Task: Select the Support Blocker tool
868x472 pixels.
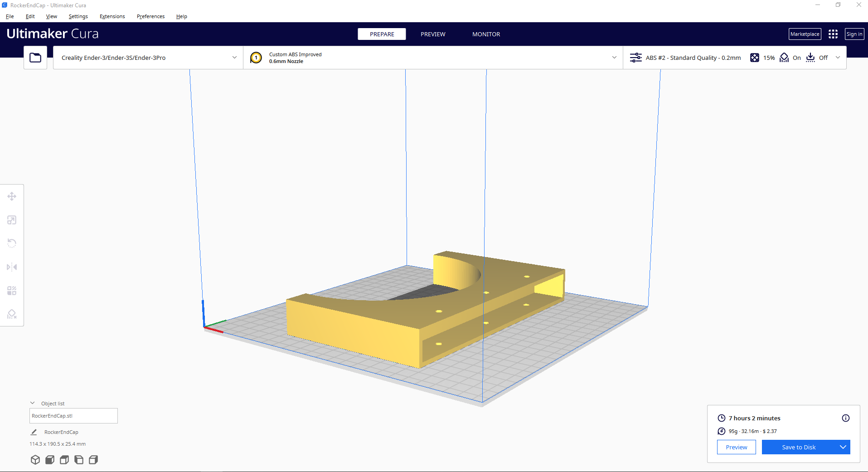Action: pos(12,314)
